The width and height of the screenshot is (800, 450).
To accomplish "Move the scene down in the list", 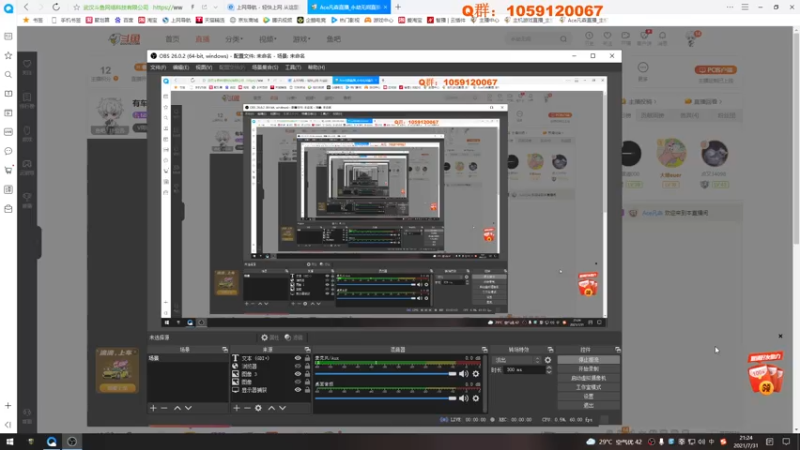I will coord(188,408).
